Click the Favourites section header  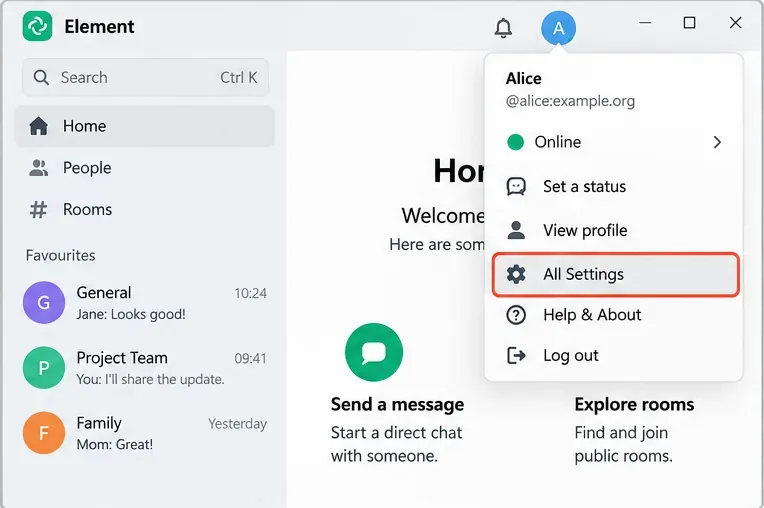[60, 255]
